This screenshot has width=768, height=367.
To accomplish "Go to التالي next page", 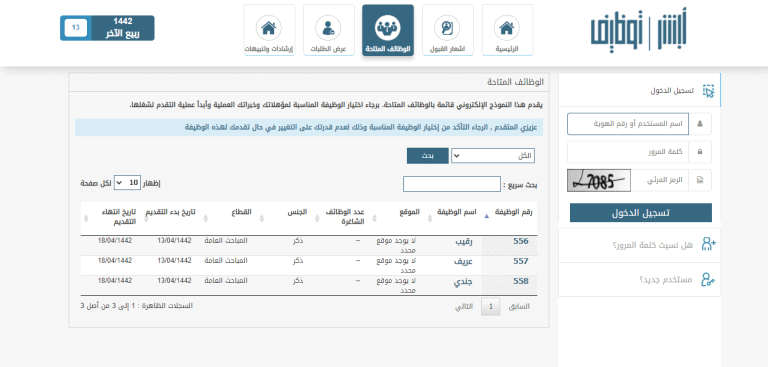I will (x=464, y=307).
